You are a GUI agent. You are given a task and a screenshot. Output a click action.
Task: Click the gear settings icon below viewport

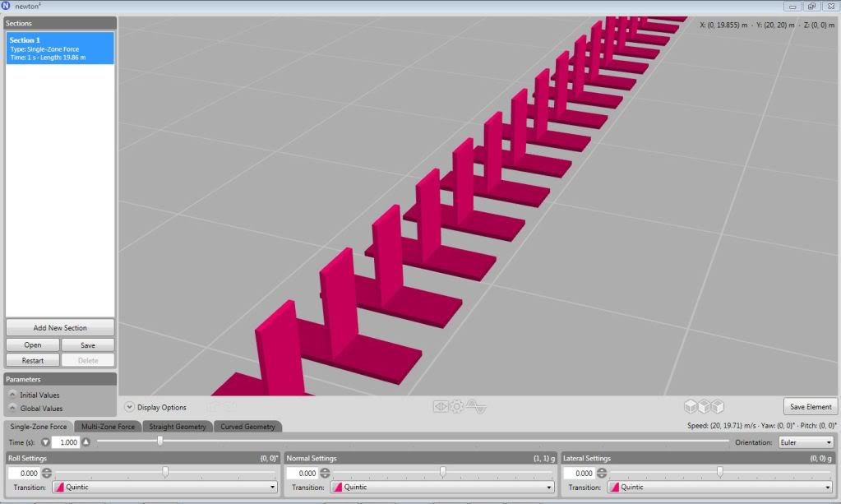point(456,406)
